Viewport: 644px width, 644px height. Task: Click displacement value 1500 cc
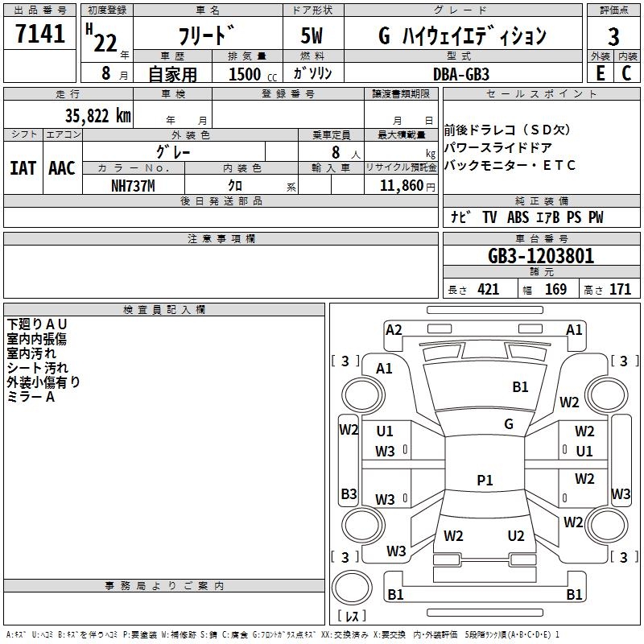coord(253,75)
